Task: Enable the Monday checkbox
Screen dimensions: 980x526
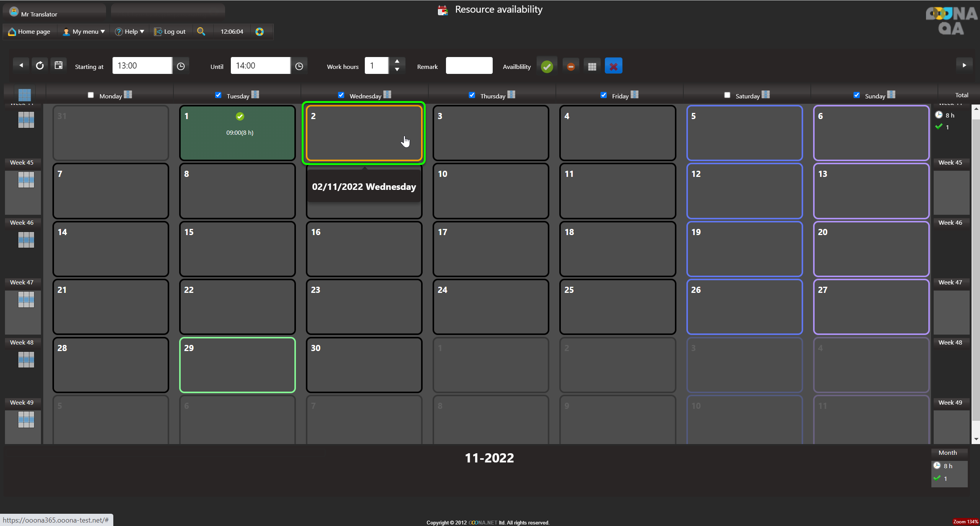Action: [x=91, y=95]
